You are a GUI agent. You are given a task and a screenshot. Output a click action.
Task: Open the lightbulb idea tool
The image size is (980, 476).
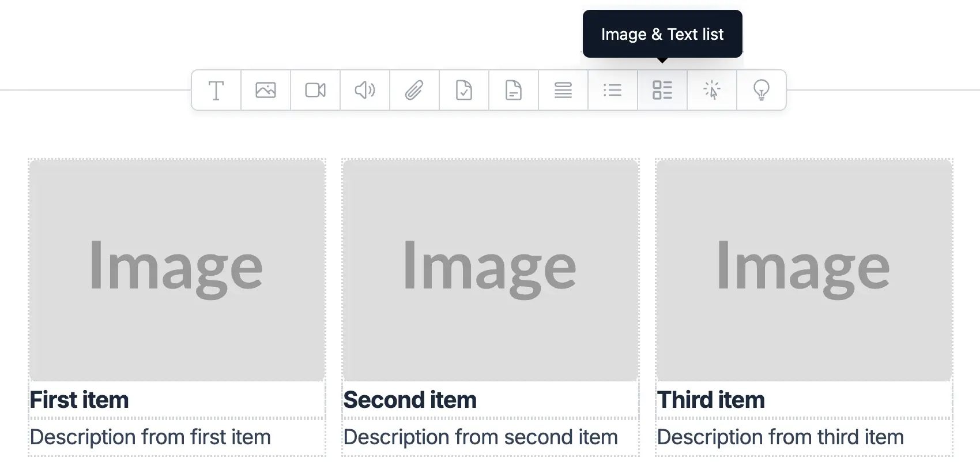(x=761, y=90)
